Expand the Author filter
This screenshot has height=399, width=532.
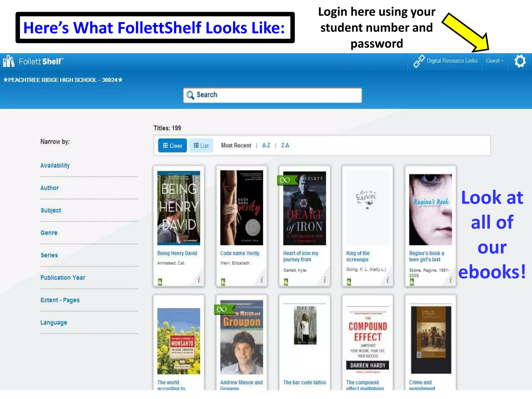pos(50,188)
